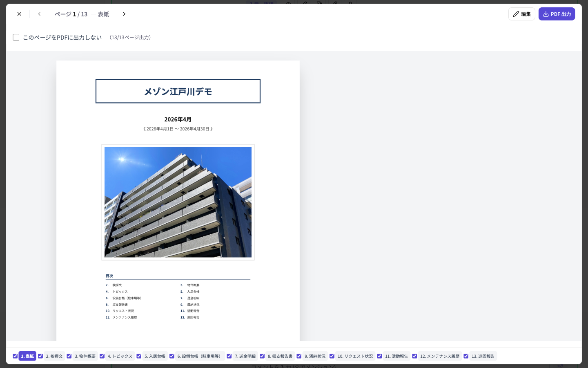The height and width of the screenshot is (368, 588).
Task: Uncheck the 1. 表紙 page checkbox
Action: (x=15, y=356)
